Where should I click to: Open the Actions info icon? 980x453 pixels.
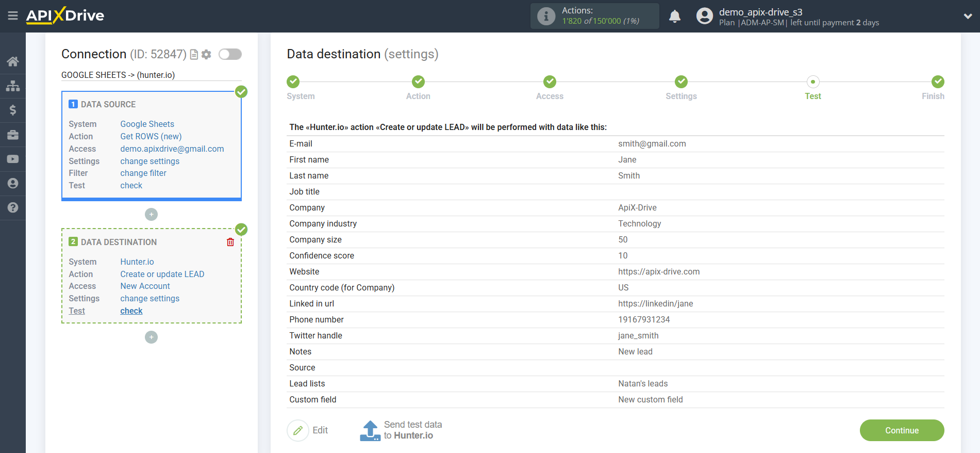coord(546,16)
